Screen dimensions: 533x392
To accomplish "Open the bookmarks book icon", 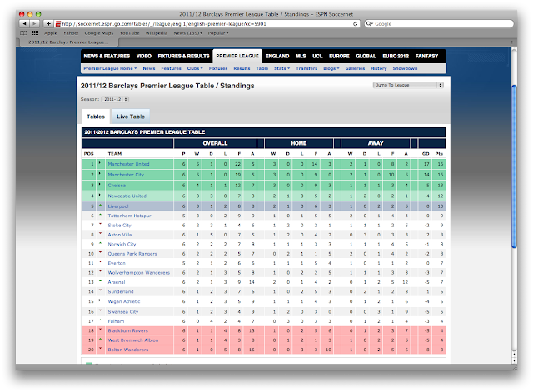I will 23,33.
